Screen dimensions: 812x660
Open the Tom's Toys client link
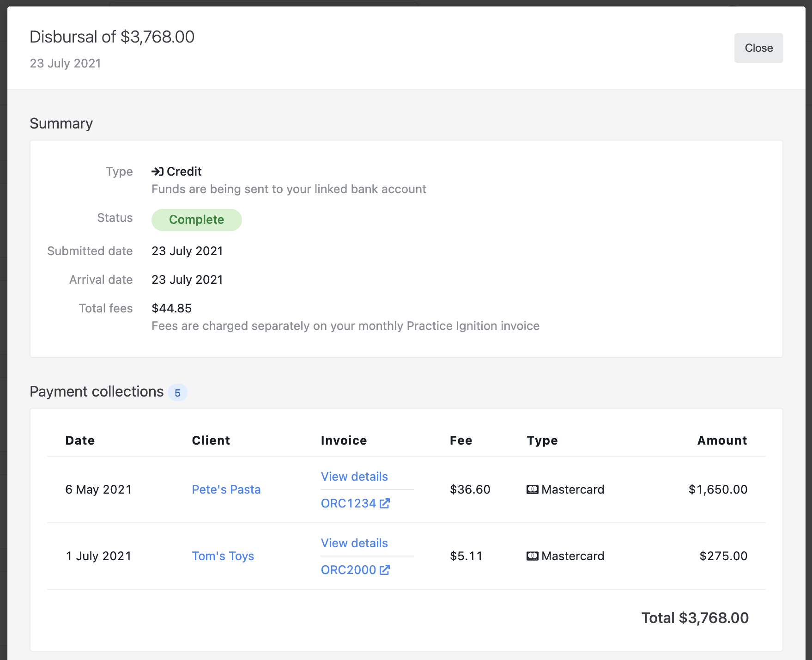tap(223, 556)
